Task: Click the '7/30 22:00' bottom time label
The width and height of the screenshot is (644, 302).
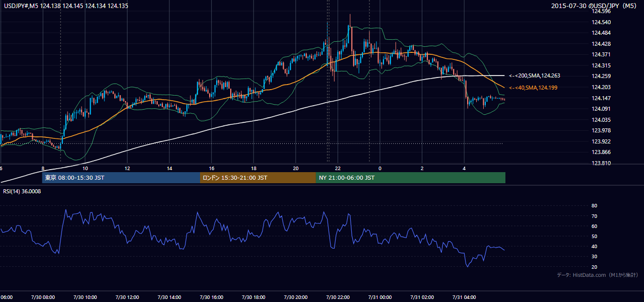Action: [x=337, y=297]
